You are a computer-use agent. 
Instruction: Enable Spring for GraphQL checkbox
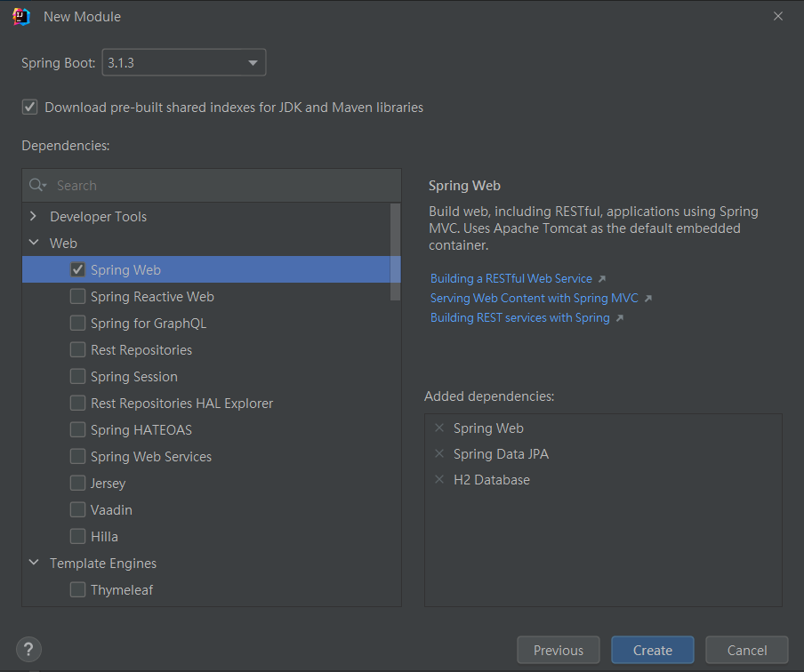click(77, 323)
